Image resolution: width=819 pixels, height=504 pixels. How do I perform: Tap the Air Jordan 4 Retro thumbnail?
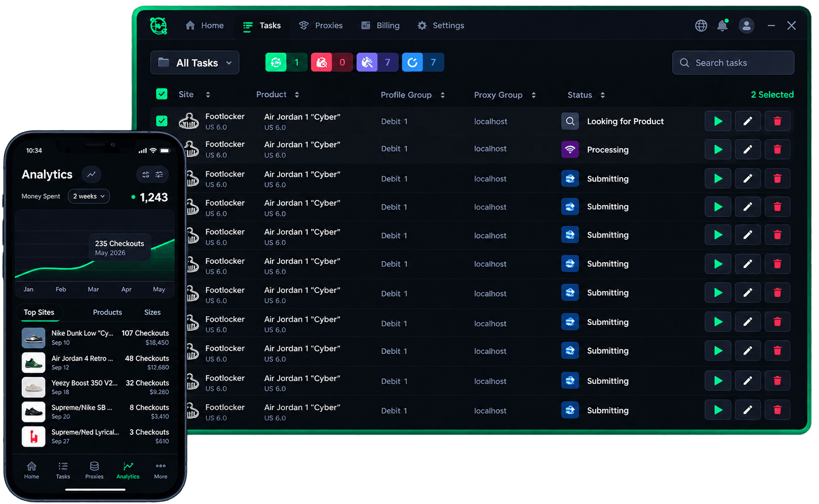pos(33,362)
